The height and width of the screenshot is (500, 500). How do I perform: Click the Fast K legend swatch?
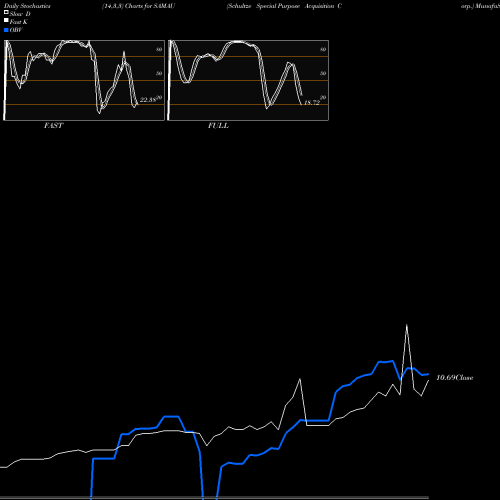click(x=6, y=20)
